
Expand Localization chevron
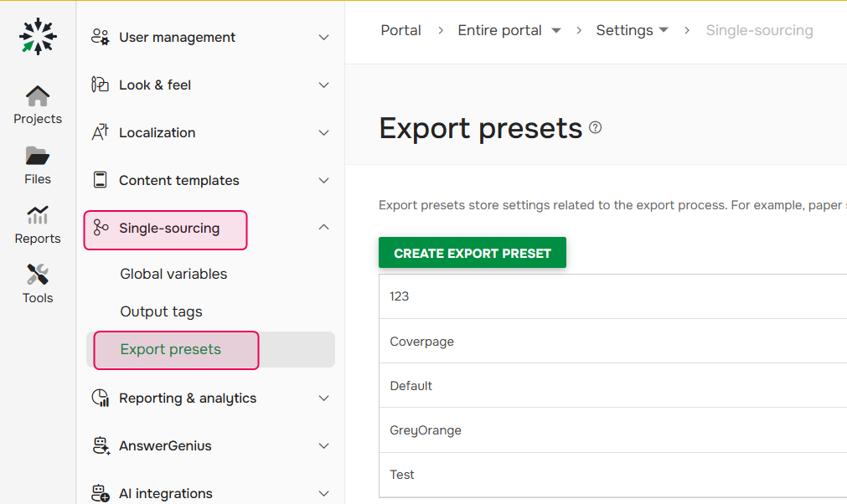coord(323,133)
